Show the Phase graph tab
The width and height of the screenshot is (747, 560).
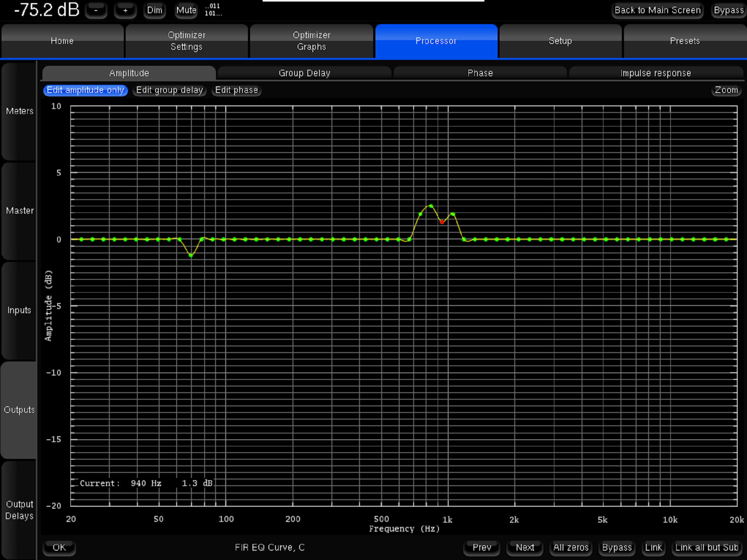click(480, 73)
